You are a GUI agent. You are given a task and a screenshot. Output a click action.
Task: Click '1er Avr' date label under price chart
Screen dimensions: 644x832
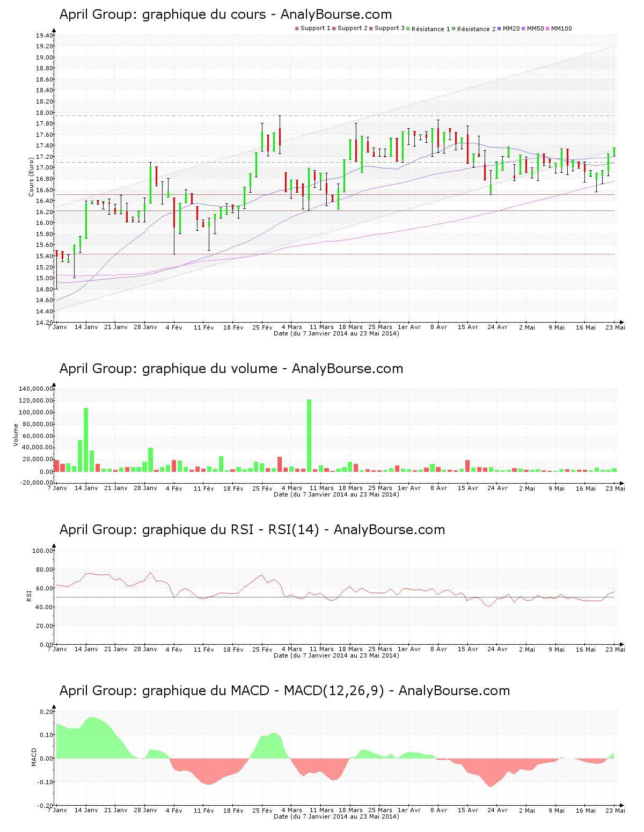click(x=409, y=327)
